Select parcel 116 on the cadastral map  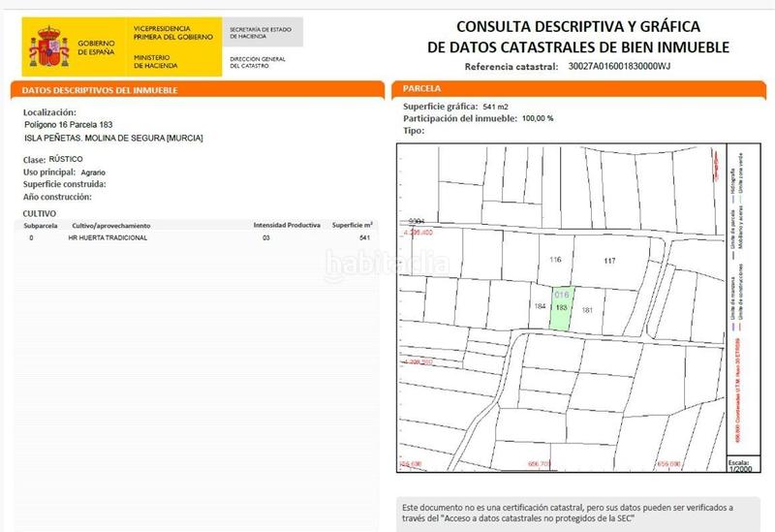click(x=555, y=260)
